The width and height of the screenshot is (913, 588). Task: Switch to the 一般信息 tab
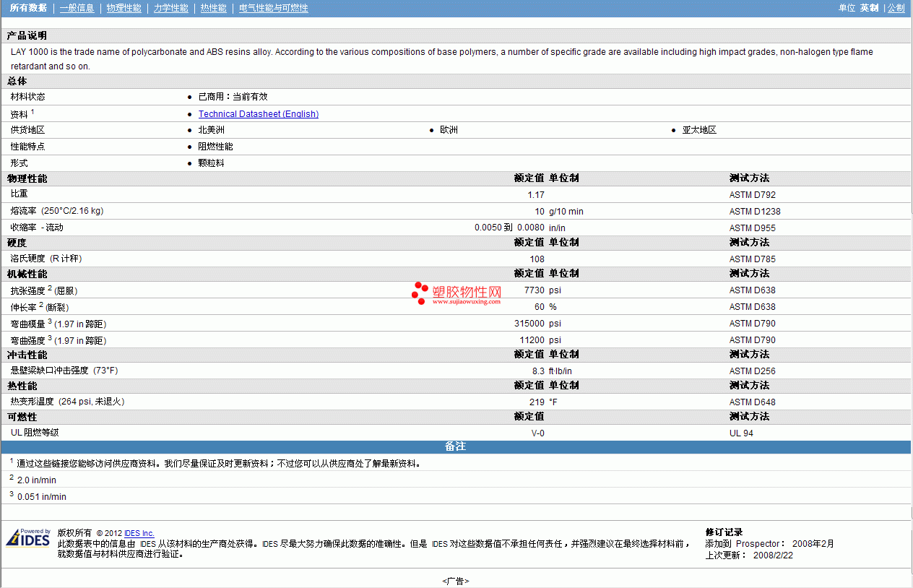[x=77, y=8]
